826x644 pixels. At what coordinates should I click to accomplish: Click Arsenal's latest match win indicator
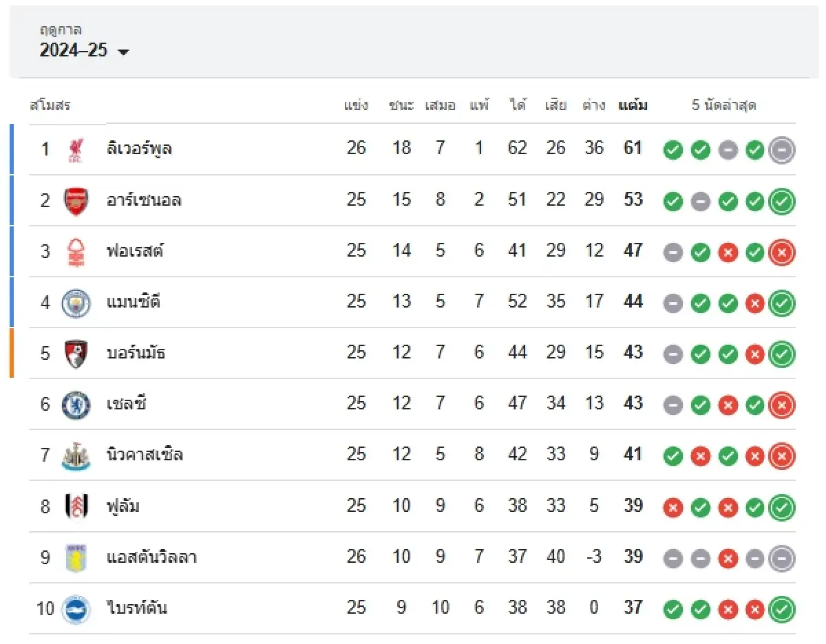click(782, 201)
